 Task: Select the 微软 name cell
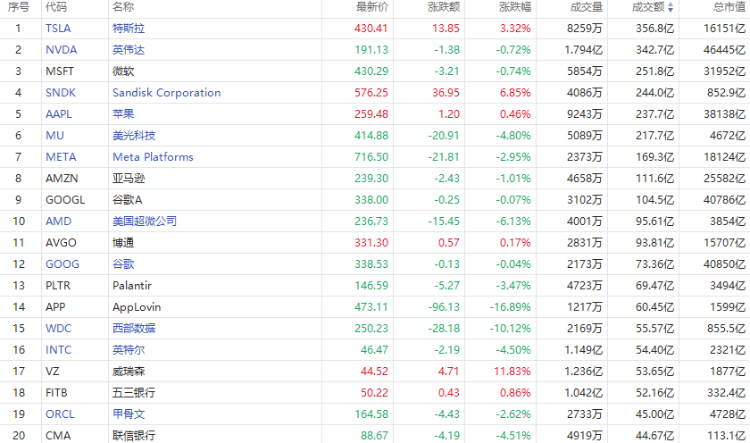click(123, 71)
